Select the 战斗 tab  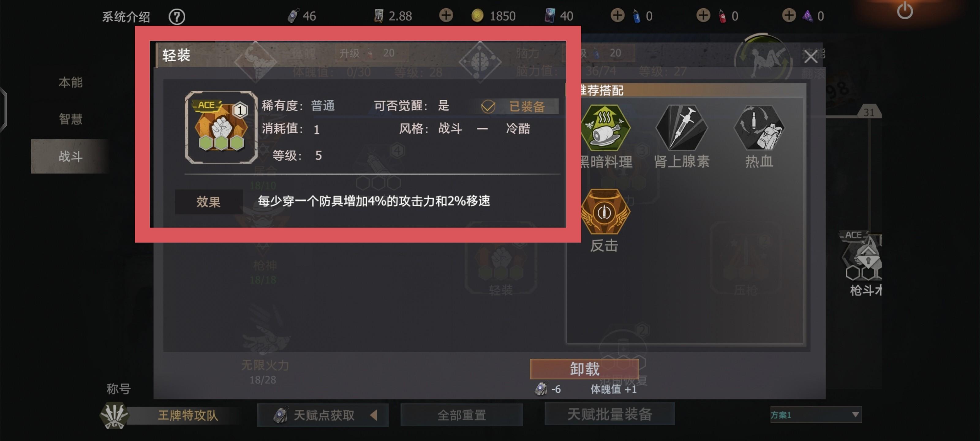click(70, 156)
